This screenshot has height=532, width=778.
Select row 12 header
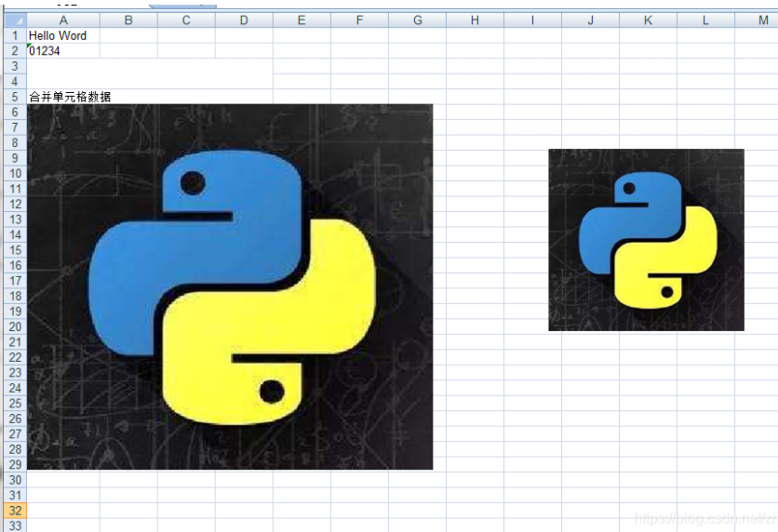click(x=16, y=205)
